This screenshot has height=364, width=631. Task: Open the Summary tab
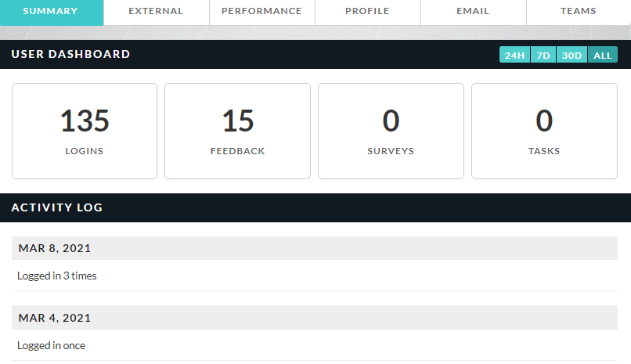click(x=52, y=13)
